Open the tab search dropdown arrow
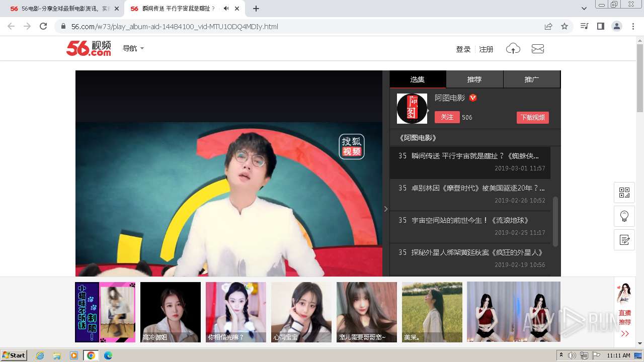The height and width of the screenshot is (362, 644). pos(584,9)
